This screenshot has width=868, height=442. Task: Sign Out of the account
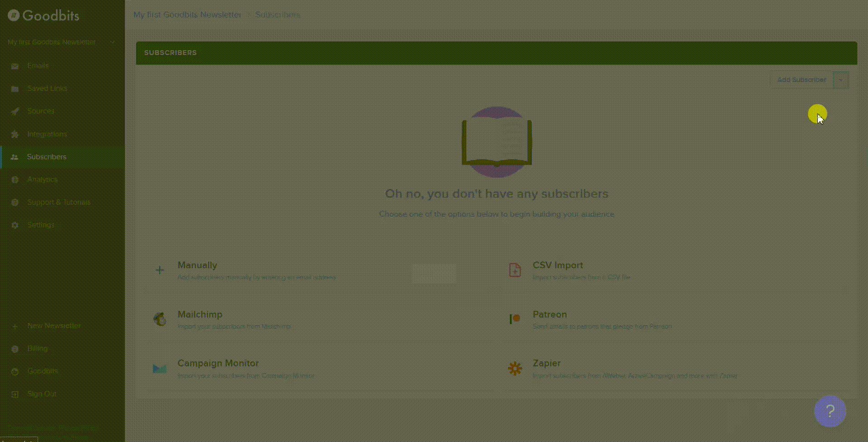[x=42, y=394]
